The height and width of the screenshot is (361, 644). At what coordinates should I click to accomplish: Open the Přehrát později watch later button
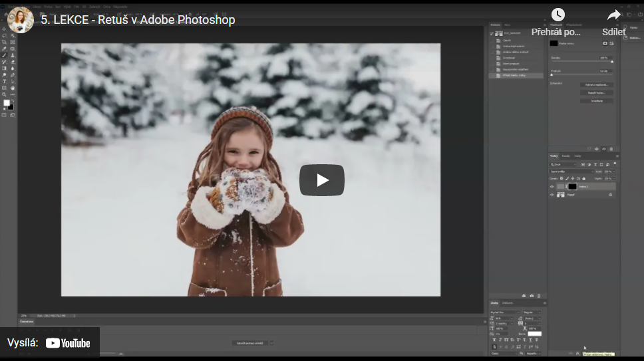558,22
